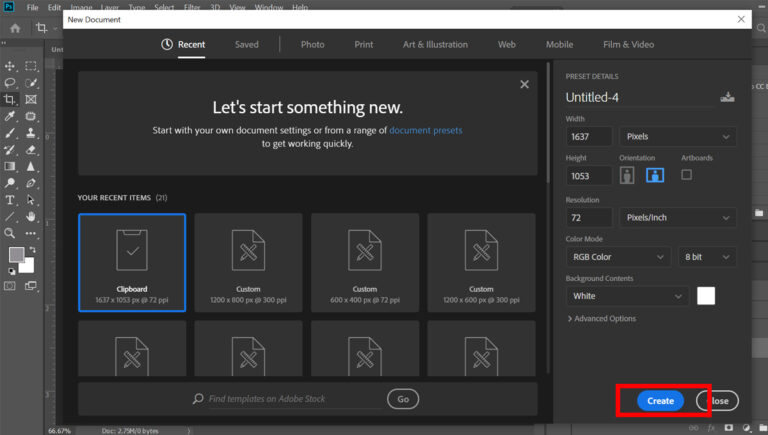768x435 pixels.
Task: Click the Home icon in options bar
Action: [x=15, y=28]
